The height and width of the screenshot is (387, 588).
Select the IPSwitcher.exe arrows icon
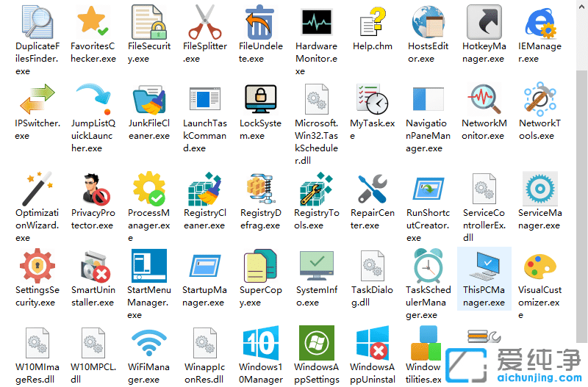[x=37, y=99]
